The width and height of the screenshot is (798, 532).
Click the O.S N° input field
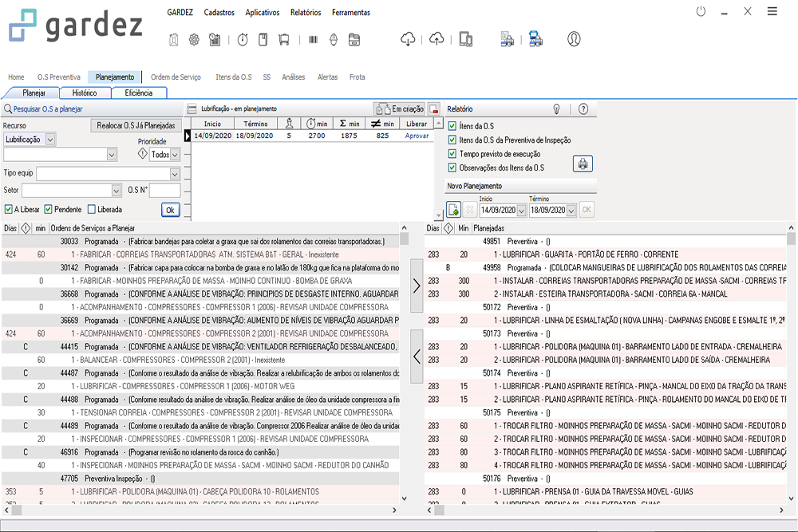click(x=165, y=190)
